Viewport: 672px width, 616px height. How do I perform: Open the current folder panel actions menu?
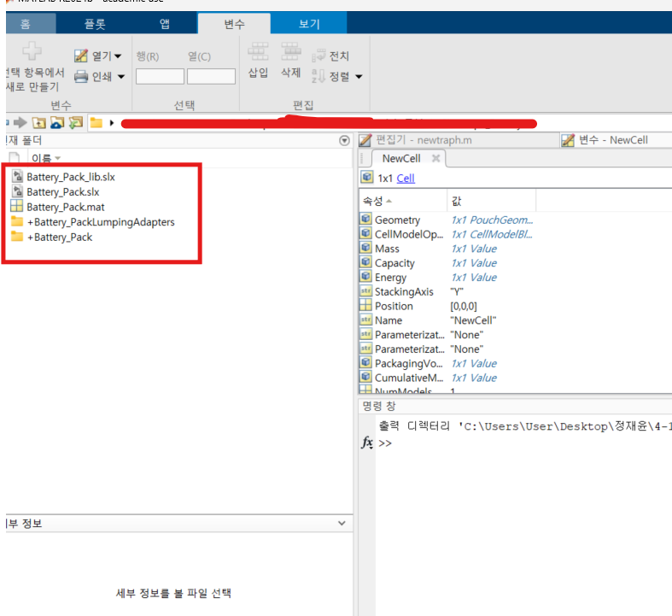[344, 140]
